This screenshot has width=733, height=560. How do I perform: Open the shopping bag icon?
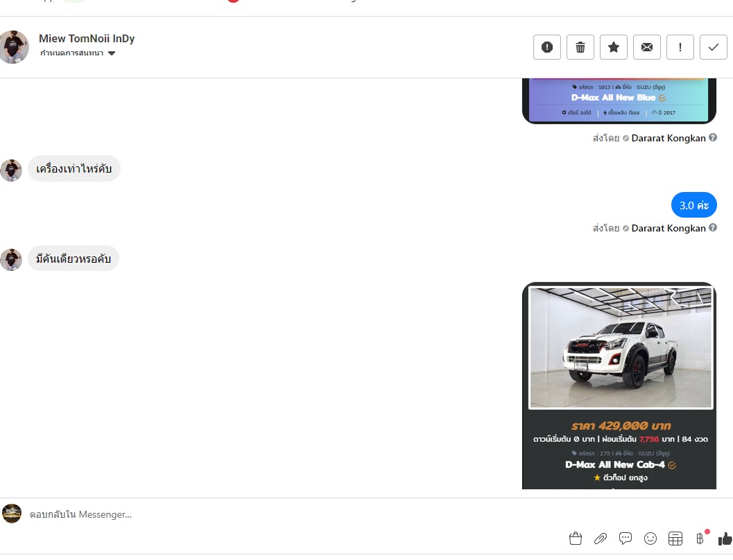pos(576,539)
